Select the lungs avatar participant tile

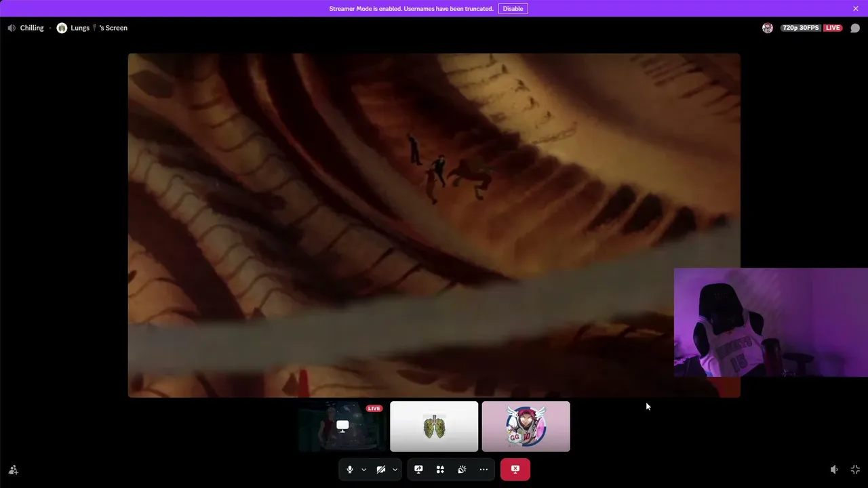coord(434,426)
